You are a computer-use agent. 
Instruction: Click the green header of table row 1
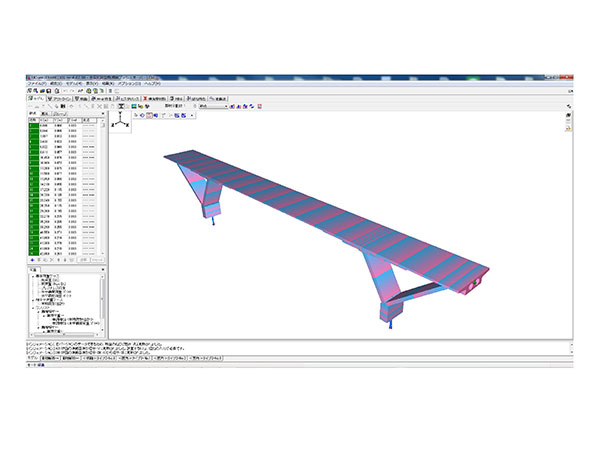(x=32, y=124)
